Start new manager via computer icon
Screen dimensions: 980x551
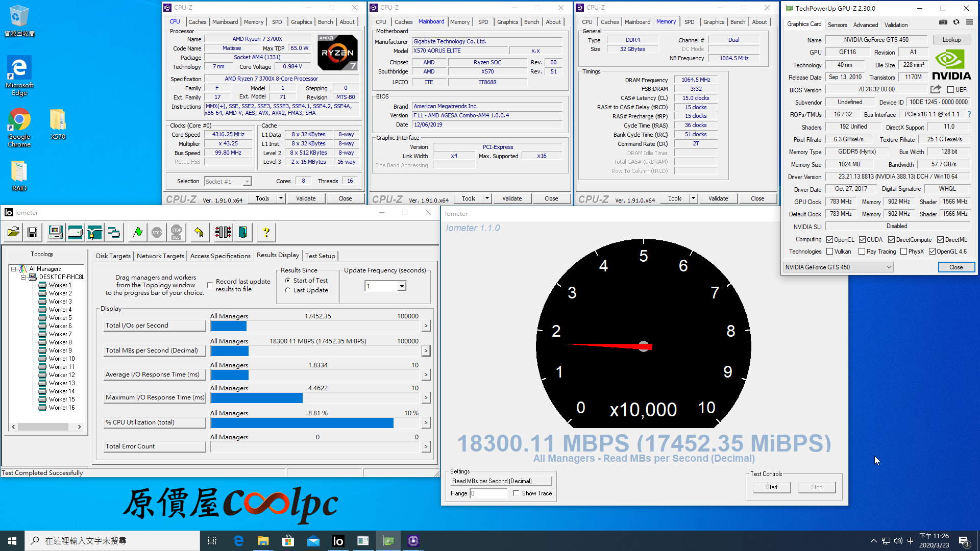[55, 233]
